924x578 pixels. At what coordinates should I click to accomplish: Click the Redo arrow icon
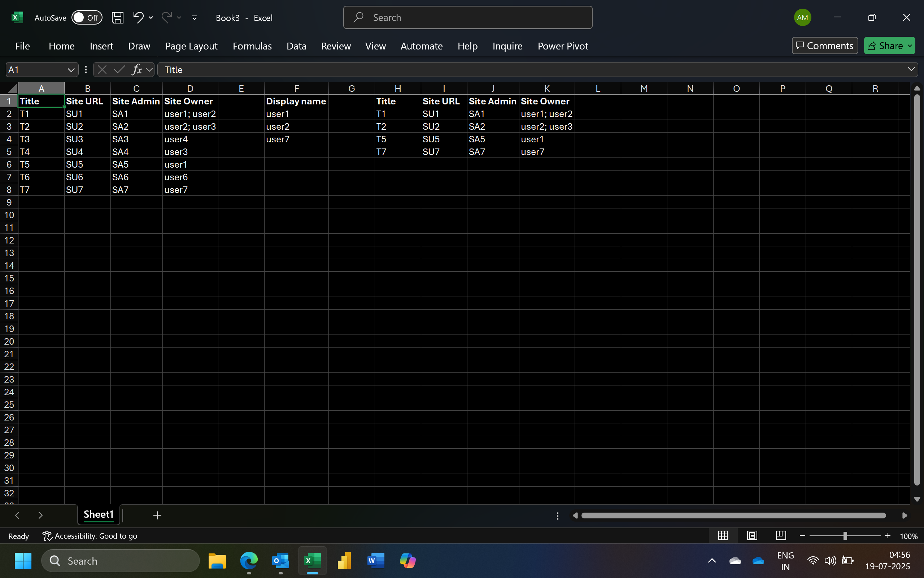click(166, 17)
